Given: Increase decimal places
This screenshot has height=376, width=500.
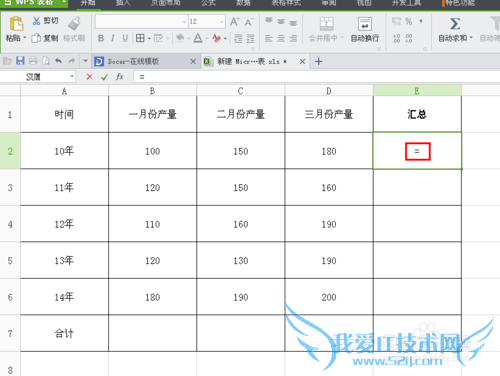Looking at the screenshot, I should [x=396, y=39].
